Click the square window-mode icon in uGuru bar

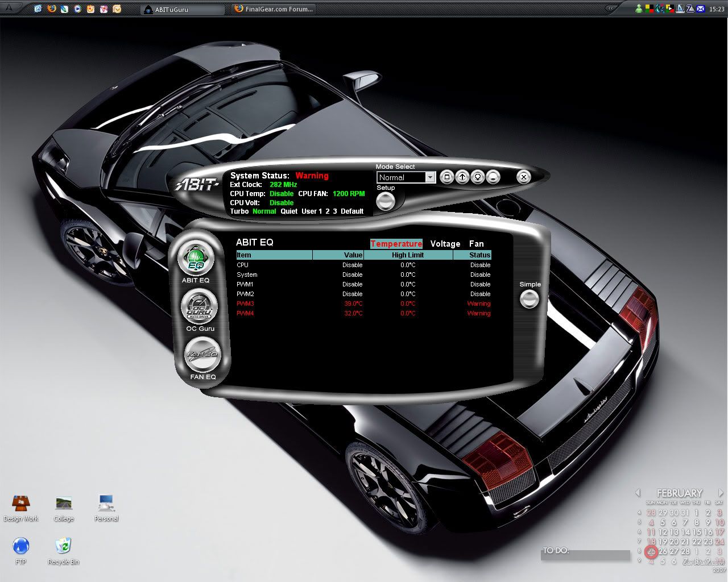click(x=447, y=177)
